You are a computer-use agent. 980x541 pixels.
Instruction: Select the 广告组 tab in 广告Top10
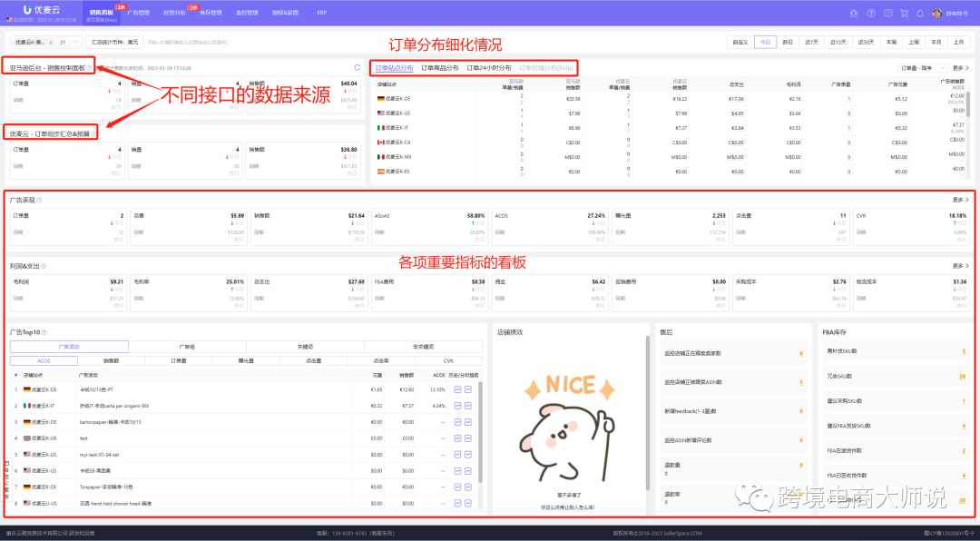click(x=187, y=347)
